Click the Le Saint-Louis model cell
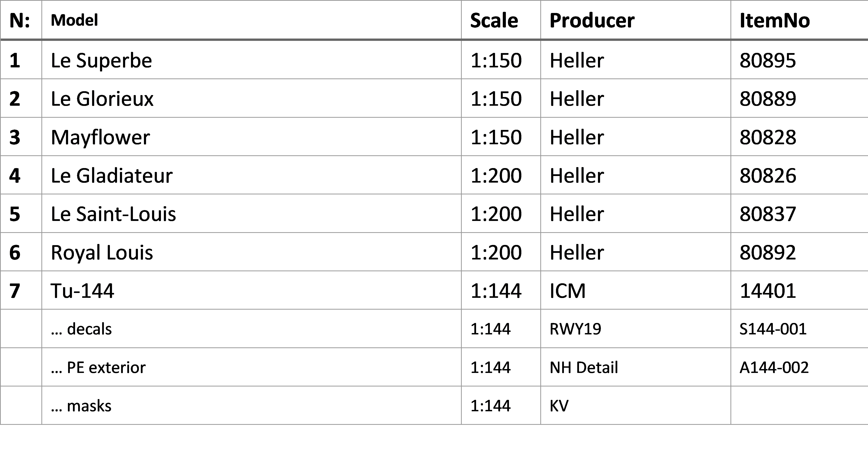The width and height of the screenshot is (868, 462). (x=251, y=213)
